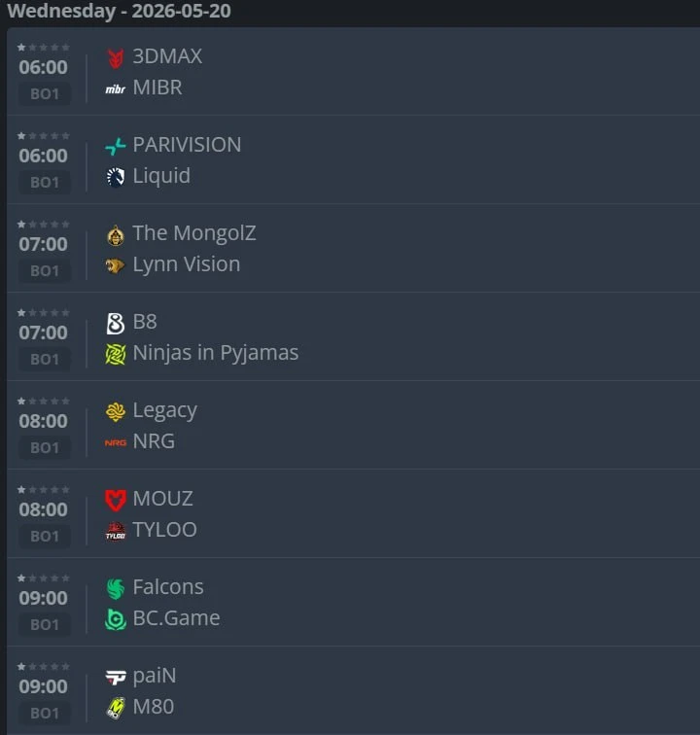The height and width of the screenshot is (735, 700).
Task: Click the star rating on 3DMAX match
Action: pyautogui.click(x=43, y=48)
